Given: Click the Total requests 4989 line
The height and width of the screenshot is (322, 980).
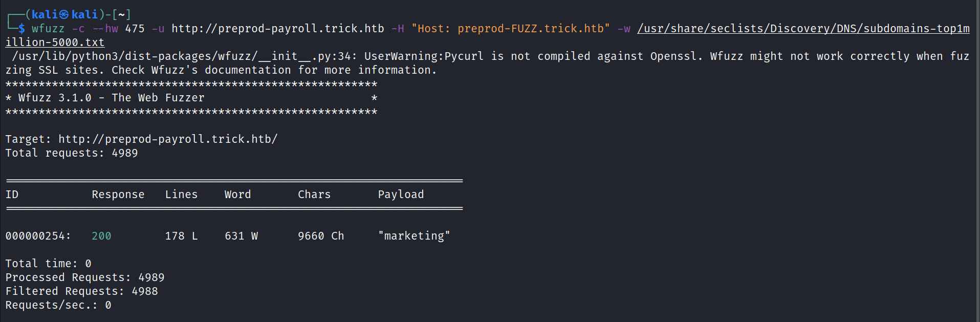Looking at the screenshot, I should coord(72,153).
